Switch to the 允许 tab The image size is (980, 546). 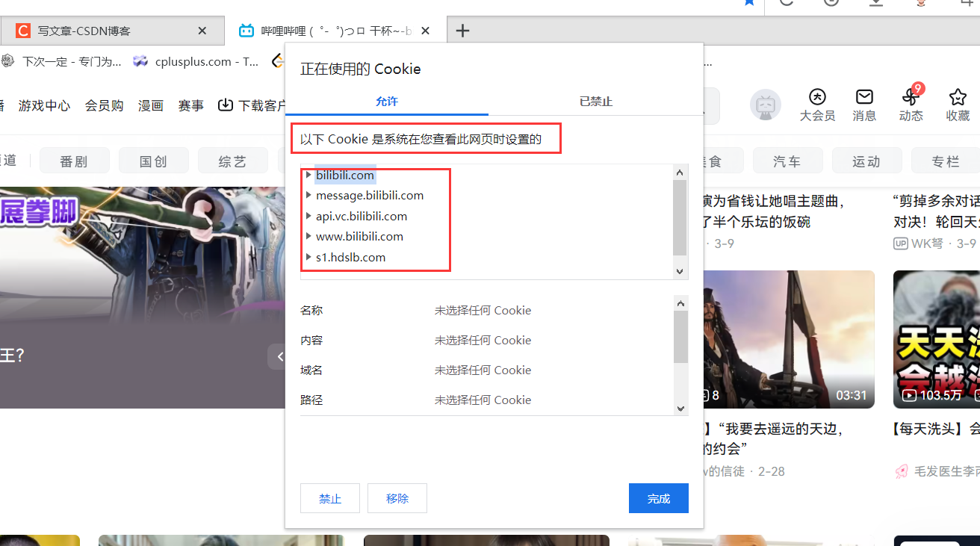point(387,101)
